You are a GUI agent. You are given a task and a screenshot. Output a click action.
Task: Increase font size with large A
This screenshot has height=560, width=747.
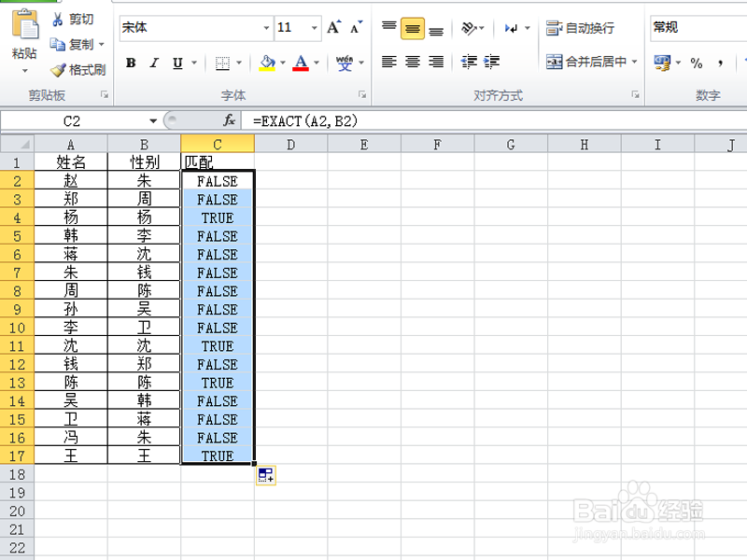point(334,27)
